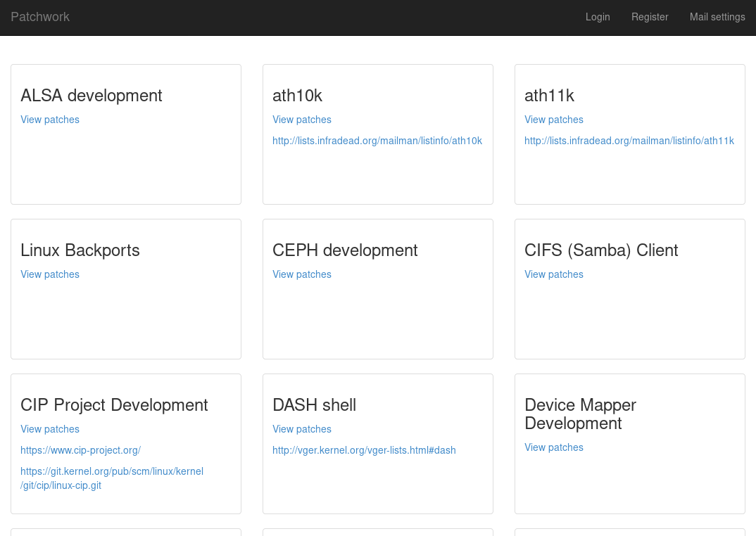The width and height of the screenshot is (756, 536).
Task: View patches for CEPH development
Action: click(302, 274)
